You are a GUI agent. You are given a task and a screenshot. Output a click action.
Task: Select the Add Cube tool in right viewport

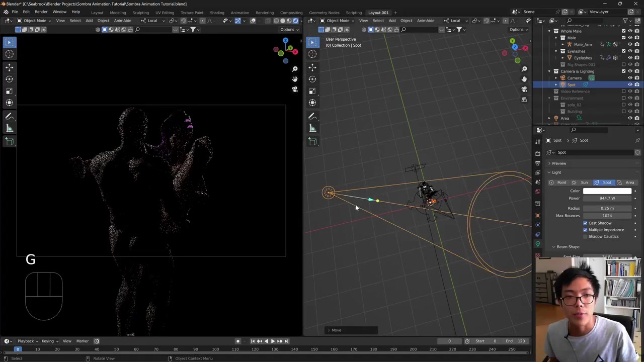coord(312,142)
